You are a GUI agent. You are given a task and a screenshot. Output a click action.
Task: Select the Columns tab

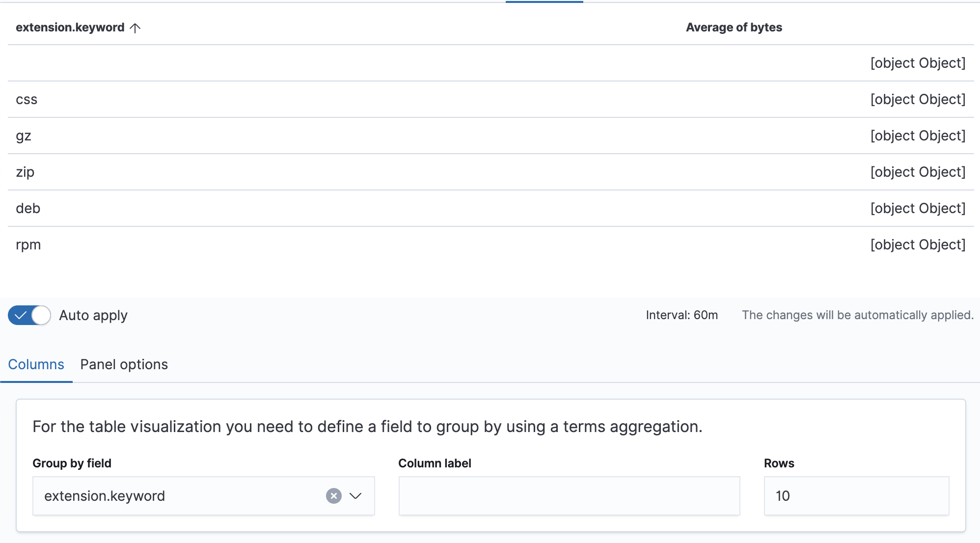click(x=36, y=364)
